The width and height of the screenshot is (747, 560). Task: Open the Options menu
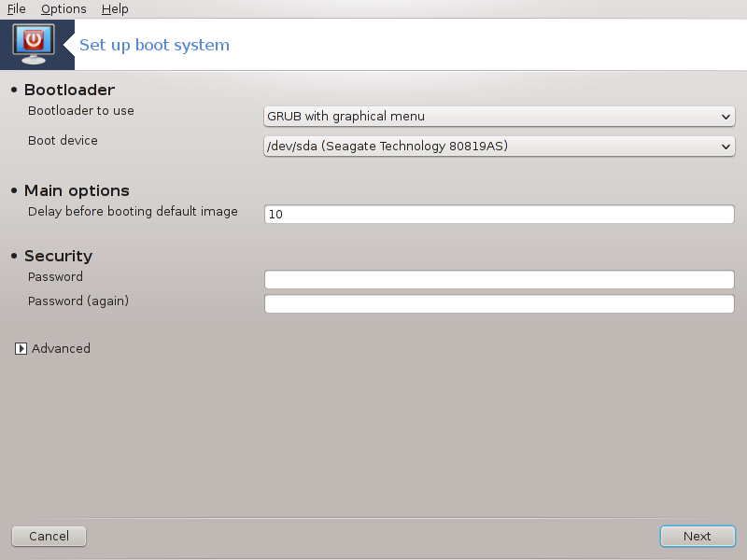(x=63, y=9)
